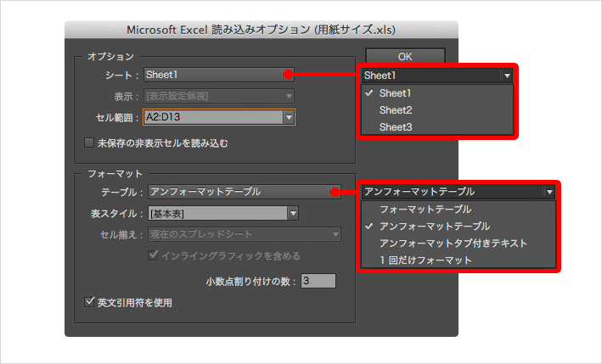Click the disabled セル揃え dropdown
This screenshot has width=602, height=364.
[x=245, y=234]
